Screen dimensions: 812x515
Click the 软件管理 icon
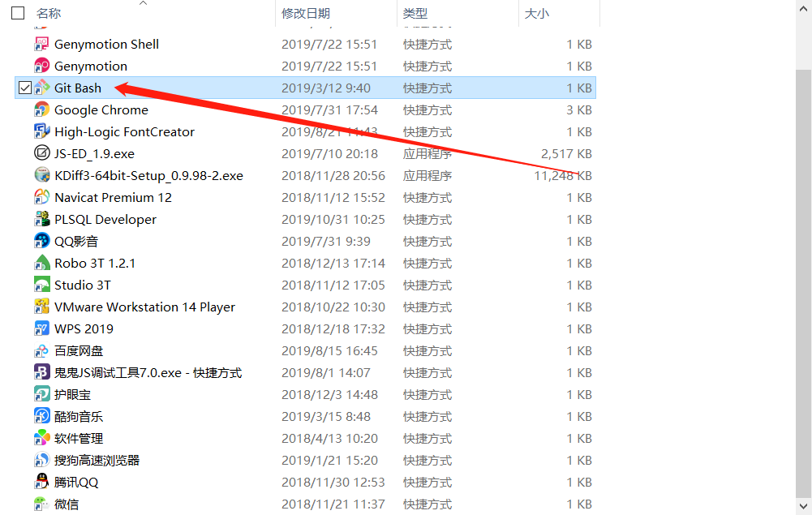[41, 438]
